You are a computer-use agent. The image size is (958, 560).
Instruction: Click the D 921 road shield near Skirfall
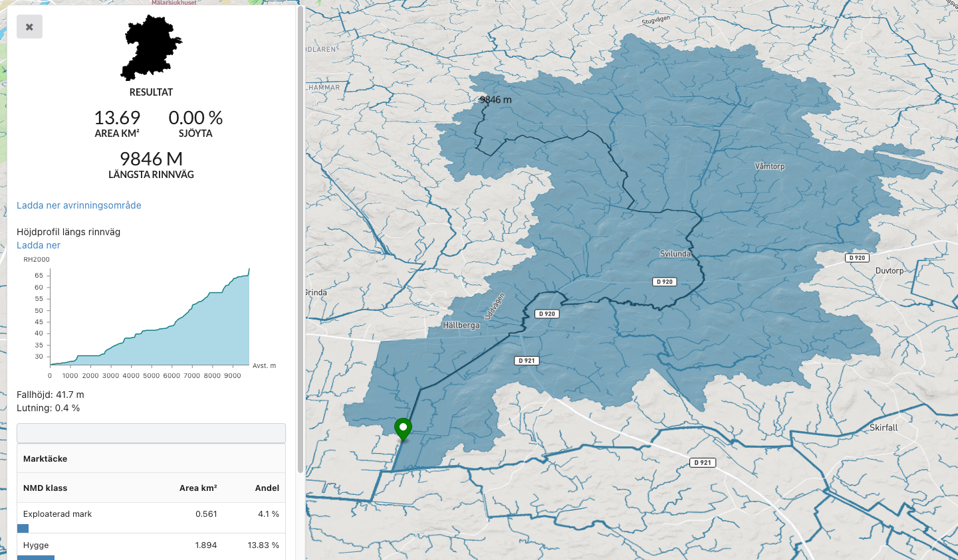point(701,462)
